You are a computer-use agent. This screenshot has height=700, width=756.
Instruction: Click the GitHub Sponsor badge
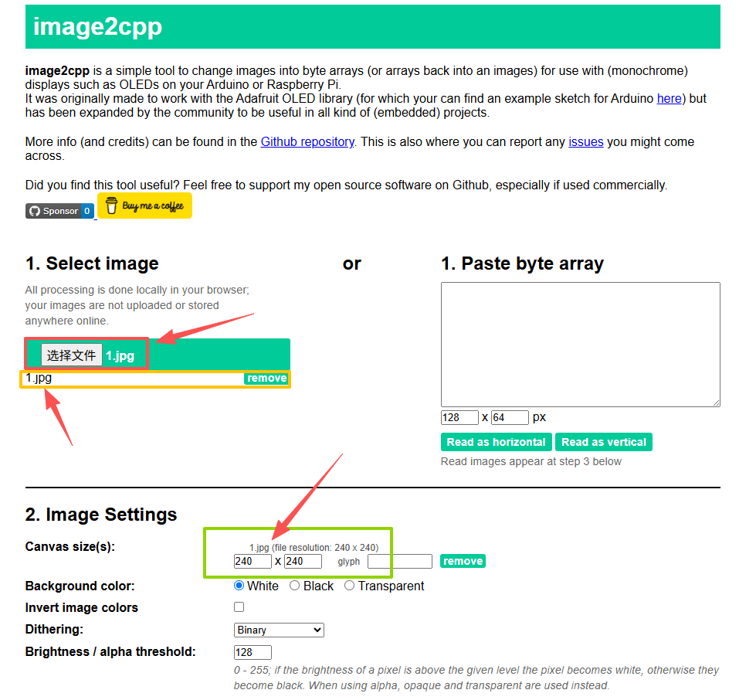click(59, 211)
